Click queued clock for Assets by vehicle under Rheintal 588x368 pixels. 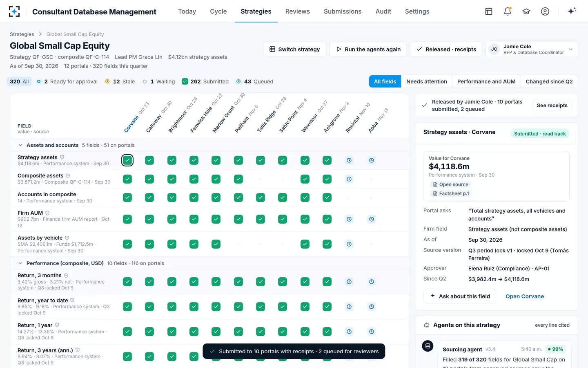[x=349, y=244]
